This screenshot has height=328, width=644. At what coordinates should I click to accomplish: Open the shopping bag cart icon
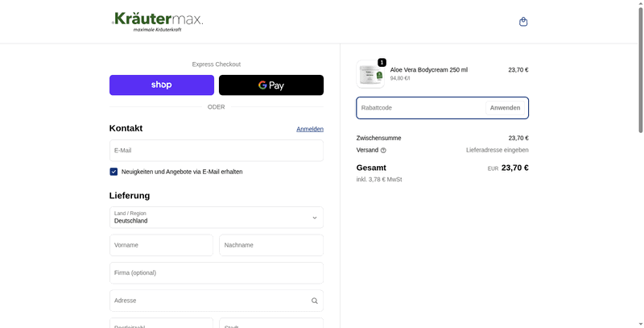tap(523, 22)
